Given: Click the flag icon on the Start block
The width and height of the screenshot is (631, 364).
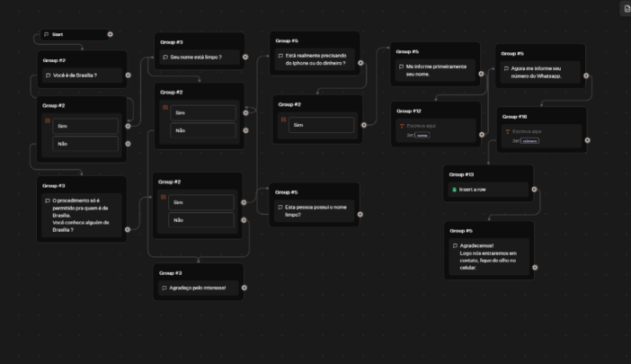Looking at the screenshot, I should click(47, 35).
